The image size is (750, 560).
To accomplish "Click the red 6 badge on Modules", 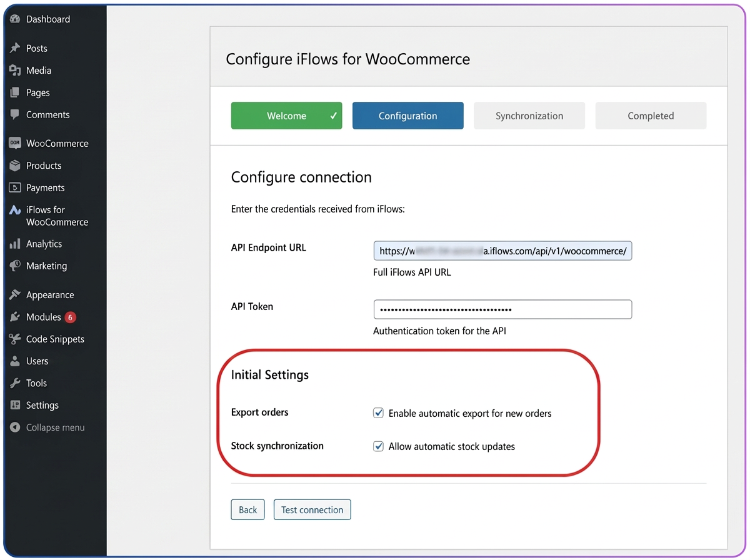I will 70,317.
